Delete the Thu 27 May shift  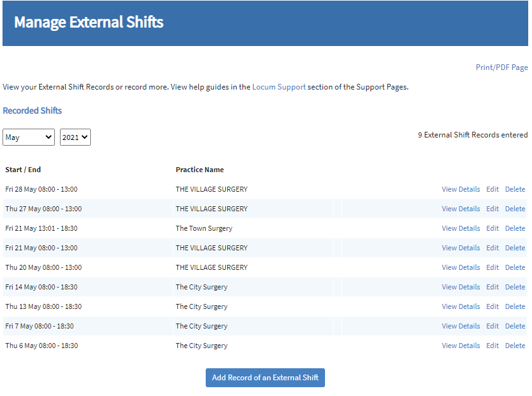pyautogui.click(x=515, y=209)
